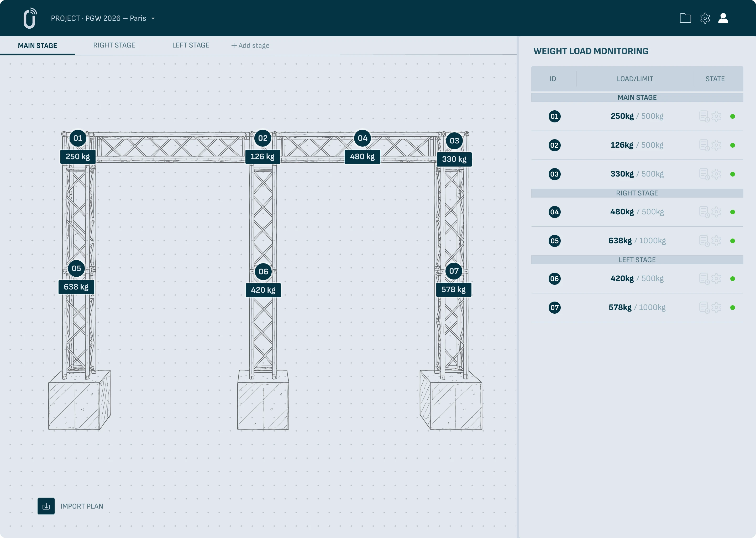Click the app logo in the header
The image size is (756, 538).
point(30,18)
